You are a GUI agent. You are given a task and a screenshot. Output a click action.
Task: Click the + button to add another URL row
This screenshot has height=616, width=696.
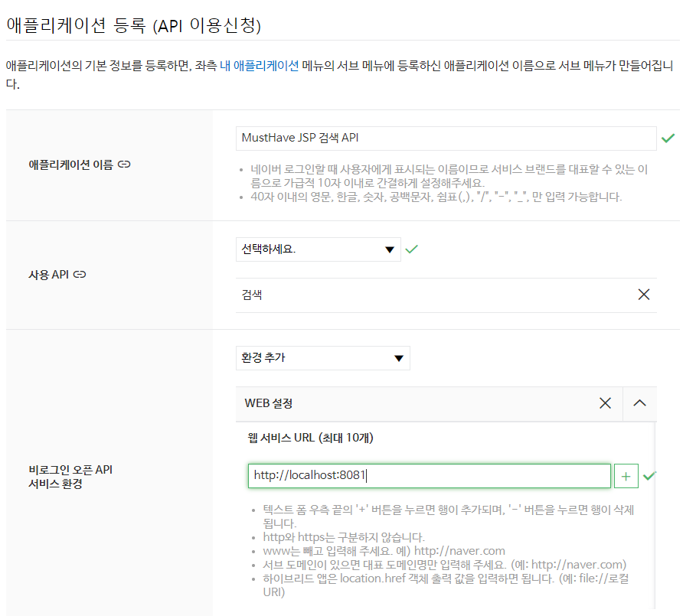point(626,476)
